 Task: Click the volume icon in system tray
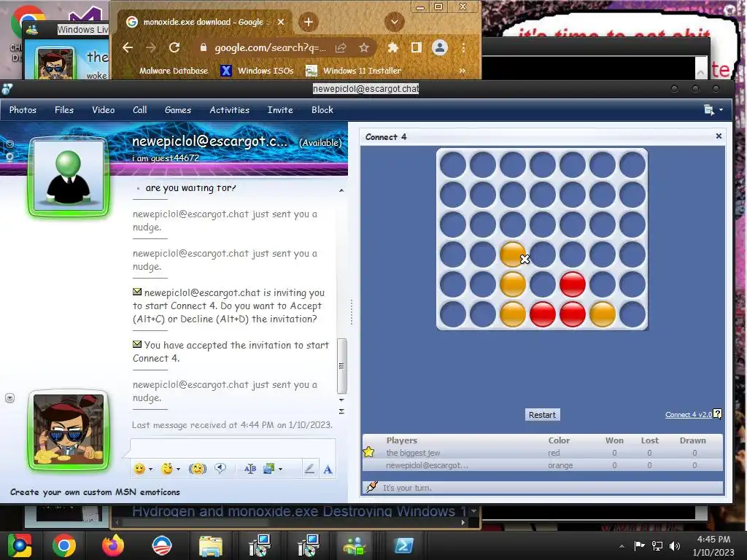[675, 545]
